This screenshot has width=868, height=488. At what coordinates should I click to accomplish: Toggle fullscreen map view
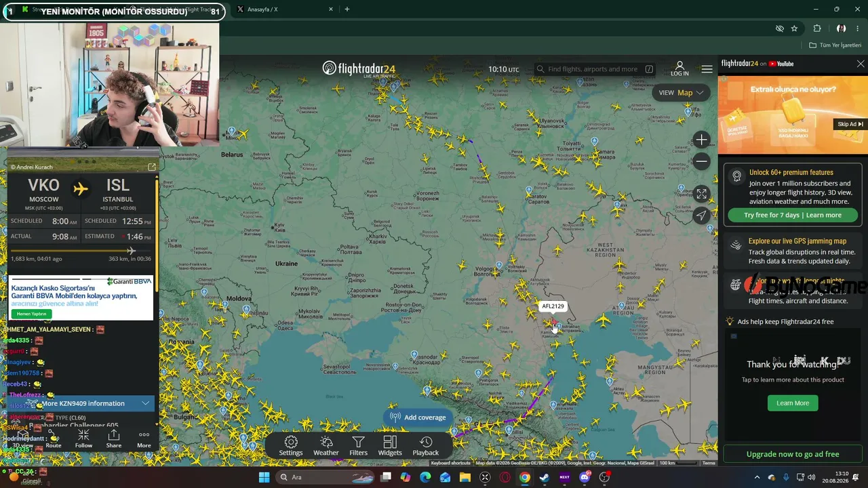click(701, 194)
